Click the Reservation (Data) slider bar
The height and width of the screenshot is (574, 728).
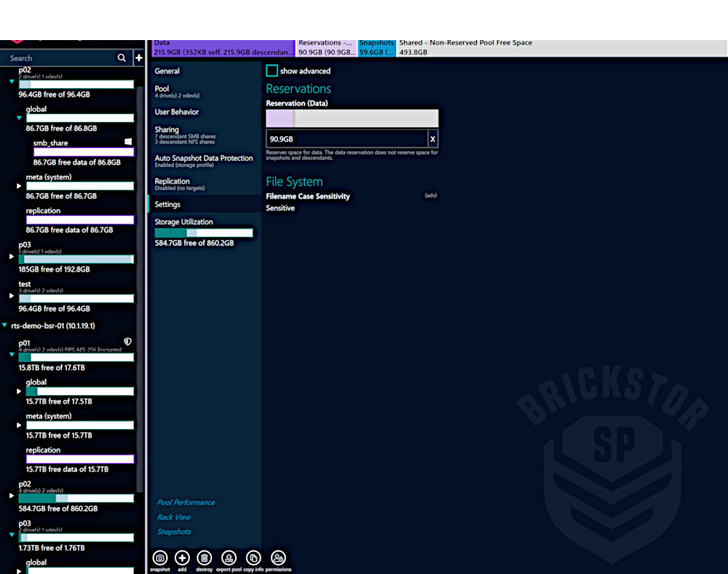click(352, 119)
